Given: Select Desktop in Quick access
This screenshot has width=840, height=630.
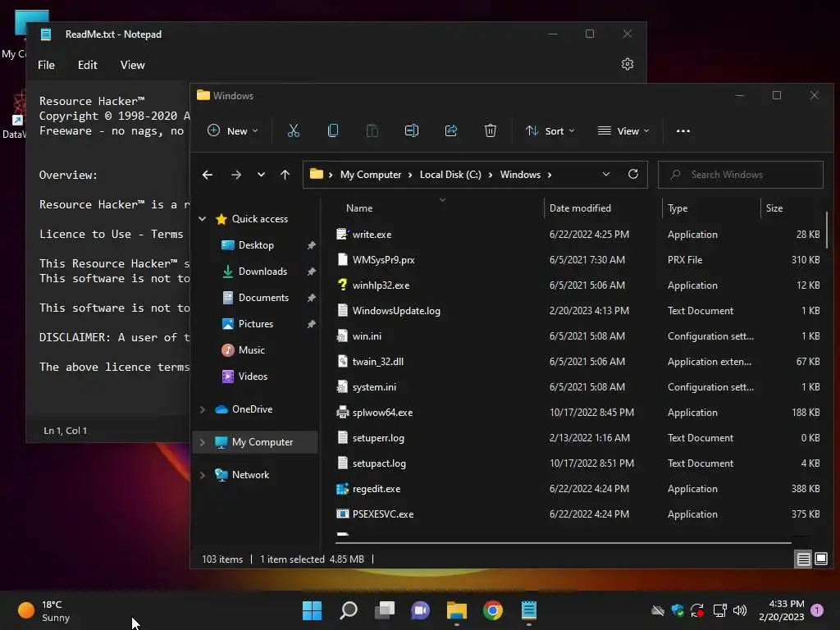Looking at the screenshot, I should tap(256, 245).
